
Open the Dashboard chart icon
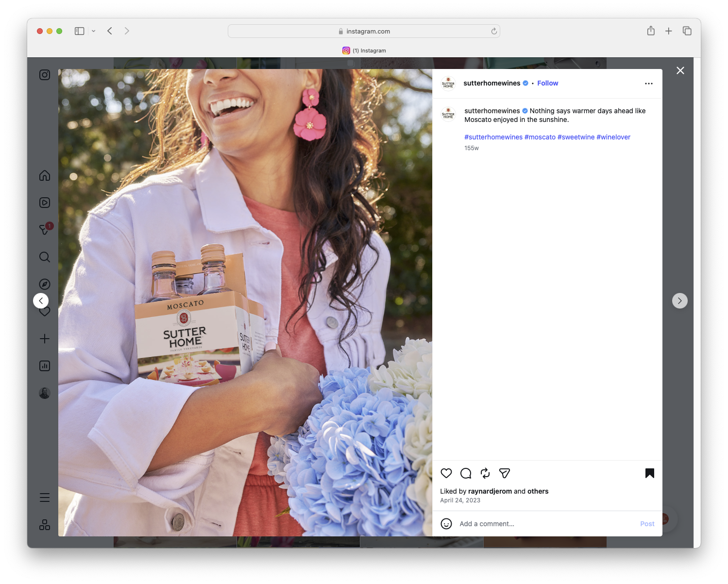point(45,366)
